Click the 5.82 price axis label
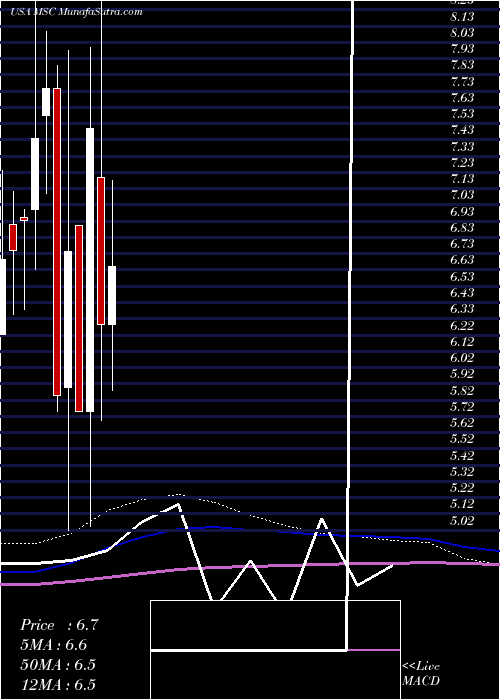 tap(463, 391)
